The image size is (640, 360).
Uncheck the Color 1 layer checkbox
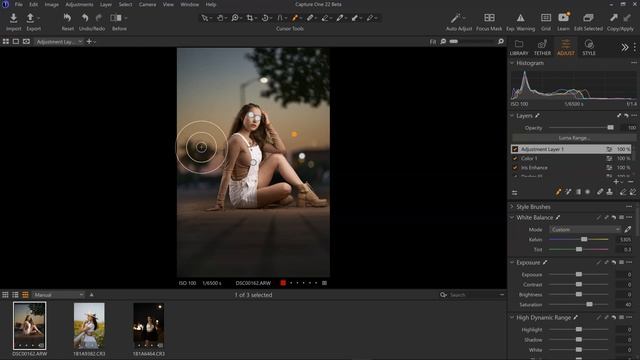click(x=515, y=158)
